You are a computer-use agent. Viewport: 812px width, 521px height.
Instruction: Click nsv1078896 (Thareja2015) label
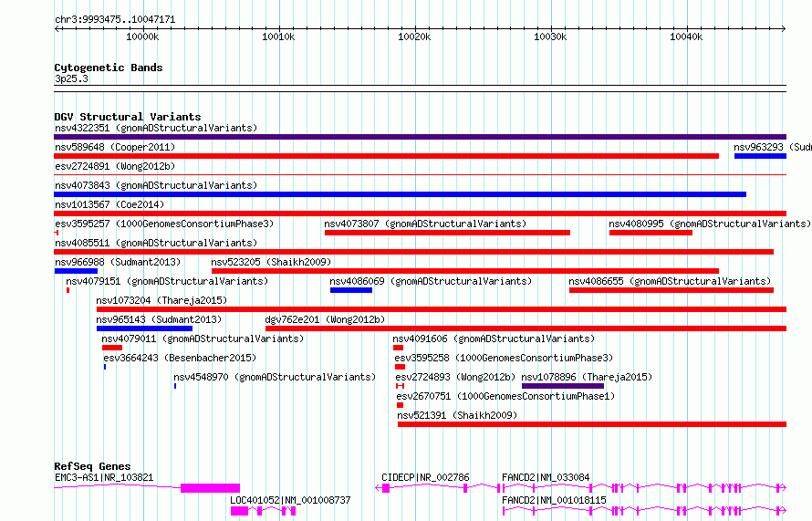[587, 377]
